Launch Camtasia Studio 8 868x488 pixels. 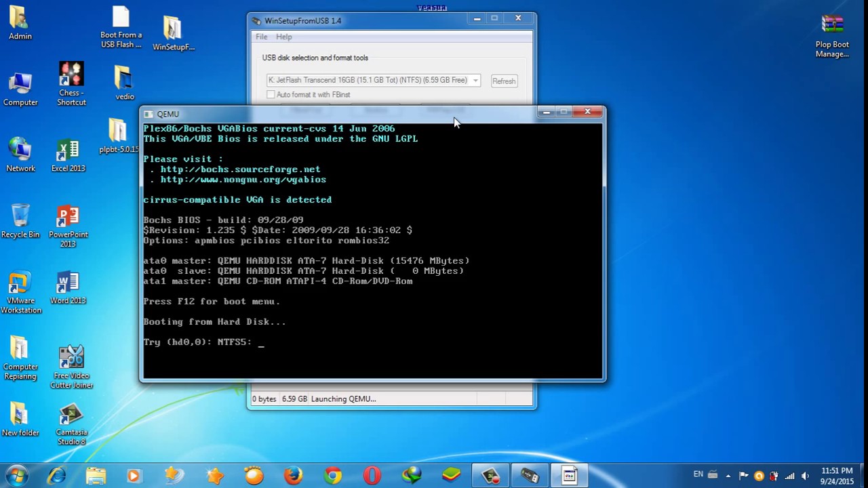click(x=71, y=425)
